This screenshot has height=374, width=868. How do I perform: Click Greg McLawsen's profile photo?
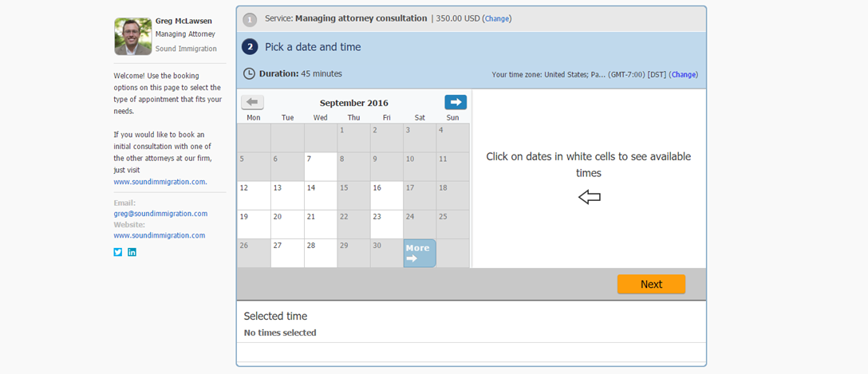[x=133, y=36]
